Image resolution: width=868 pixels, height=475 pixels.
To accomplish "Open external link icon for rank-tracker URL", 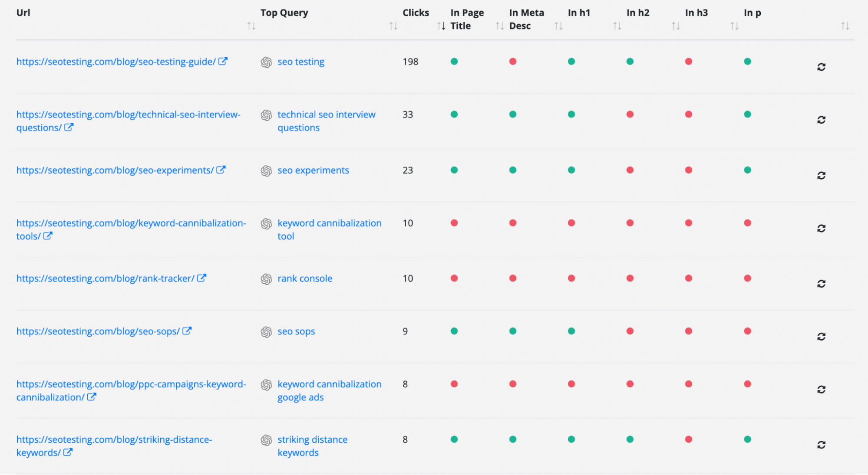I will (x=201, y=278).
